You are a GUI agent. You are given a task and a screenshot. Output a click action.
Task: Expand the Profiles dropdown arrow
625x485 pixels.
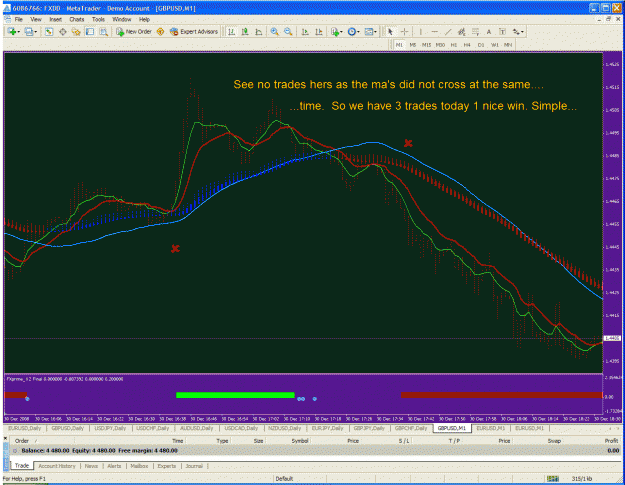click(35, 32)
